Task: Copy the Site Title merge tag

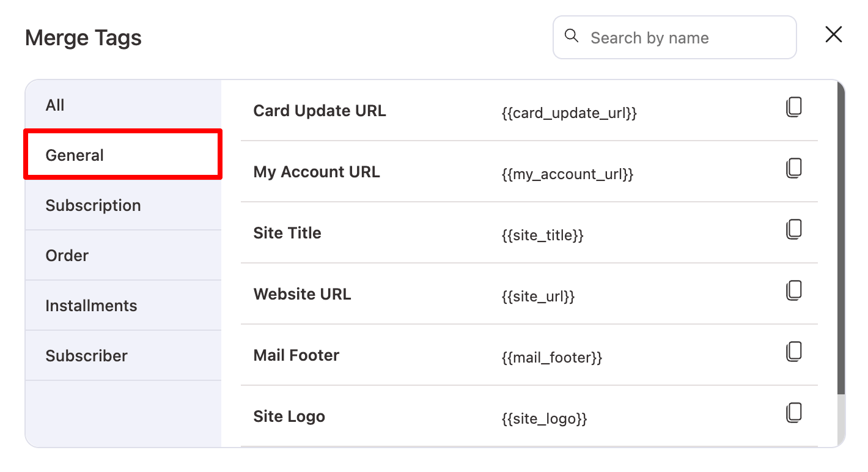Action: pos(793,229)
